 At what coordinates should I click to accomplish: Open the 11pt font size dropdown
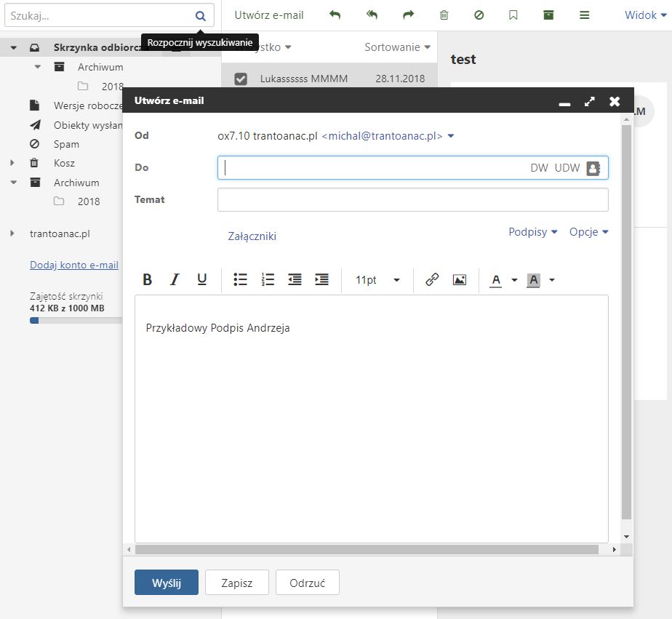[377, 280]
